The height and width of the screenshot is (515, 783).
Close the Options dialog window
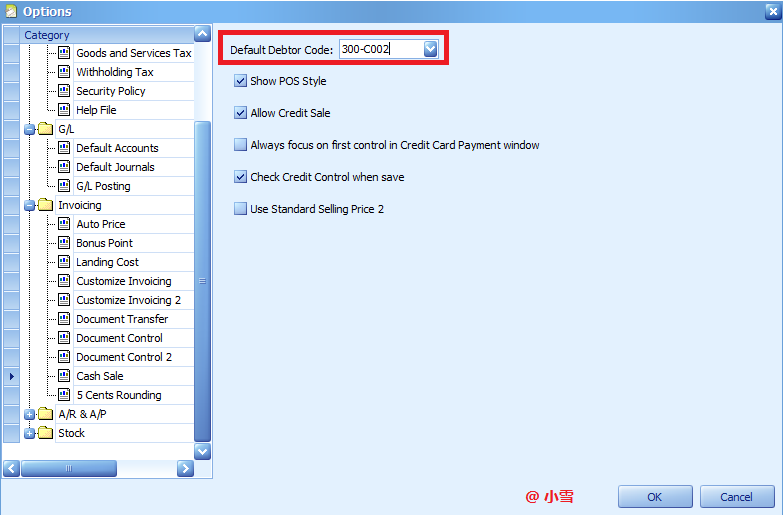[x=773, y=11]
